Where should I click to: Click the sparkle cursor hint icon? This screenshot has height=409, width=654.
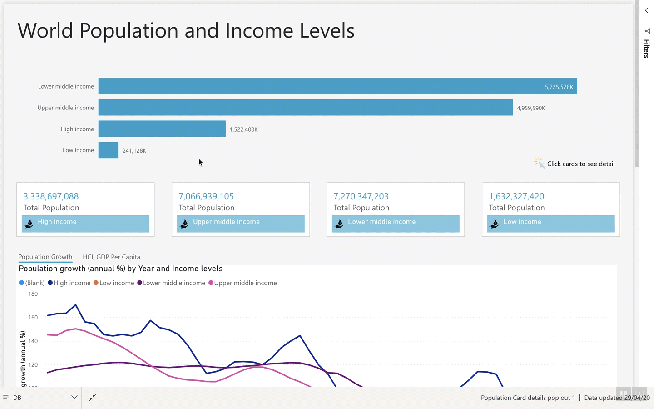click(x=539, y=163)
